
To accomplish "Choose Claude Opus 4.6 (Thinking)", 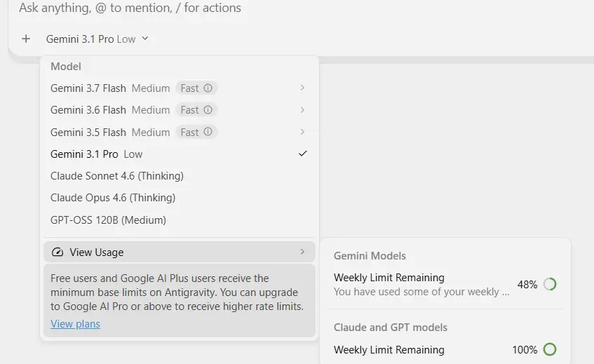I will tap(180, 198).
